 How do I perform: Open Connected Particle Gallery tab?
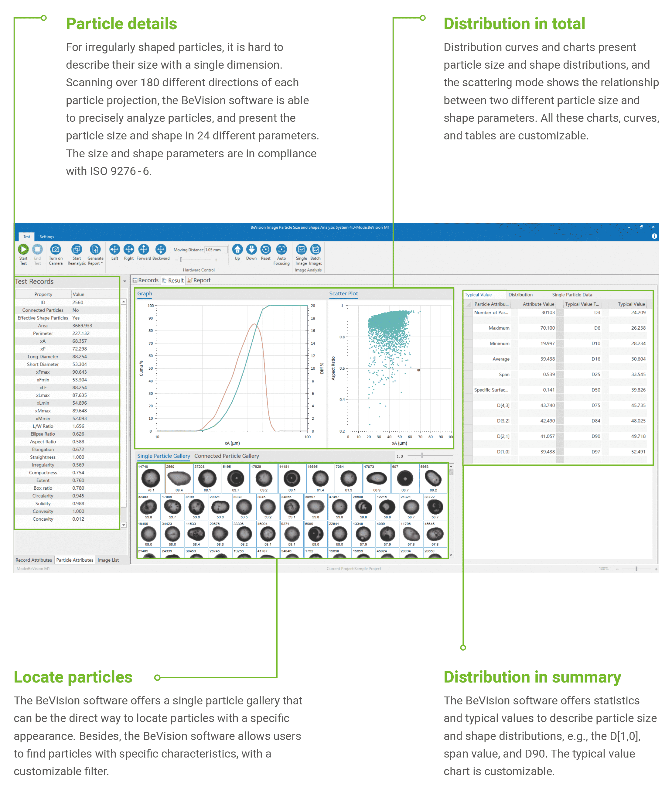(227, 456)
